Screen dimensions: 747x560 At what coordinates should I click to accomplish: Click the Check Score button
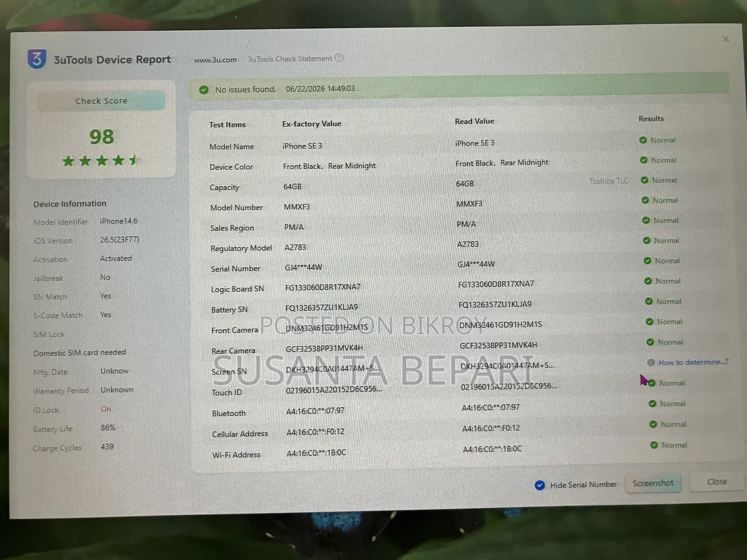101,101
